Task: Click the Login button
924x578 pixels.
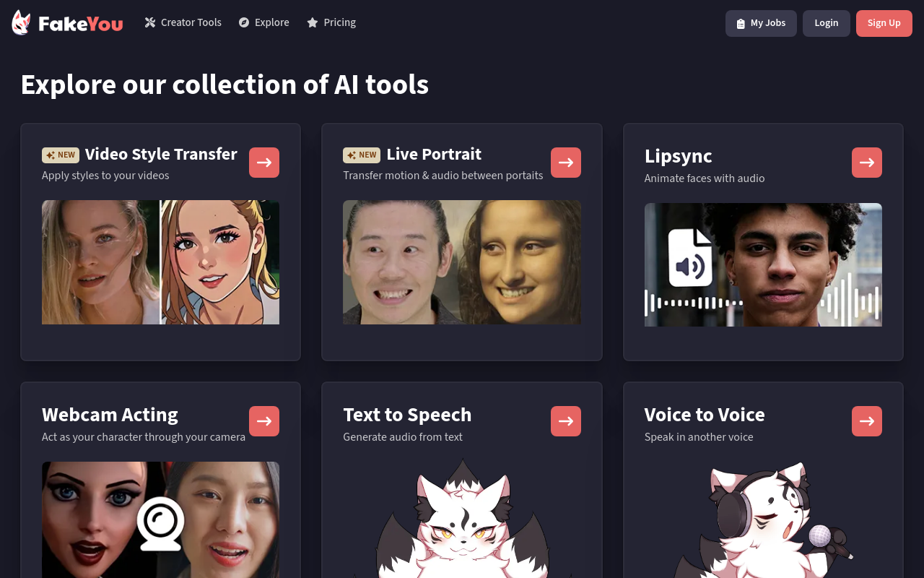Action: pos(826,23)
